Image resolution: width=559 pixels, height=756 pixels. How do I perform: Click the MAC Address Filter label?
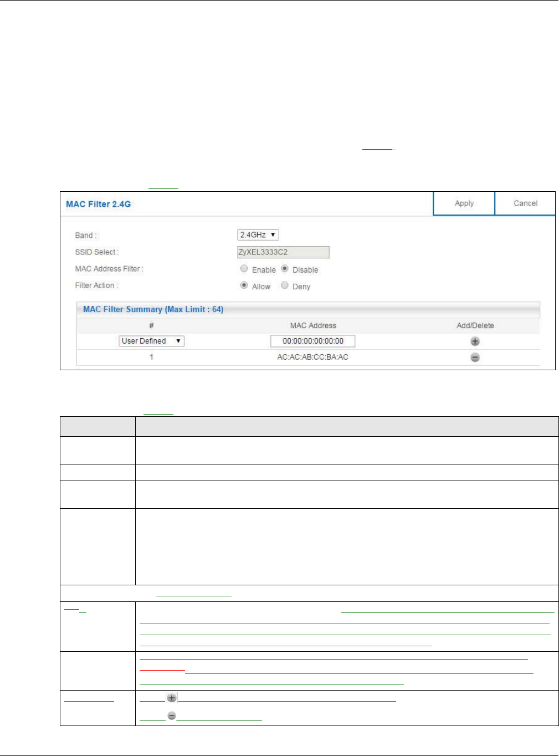point(109,269)
